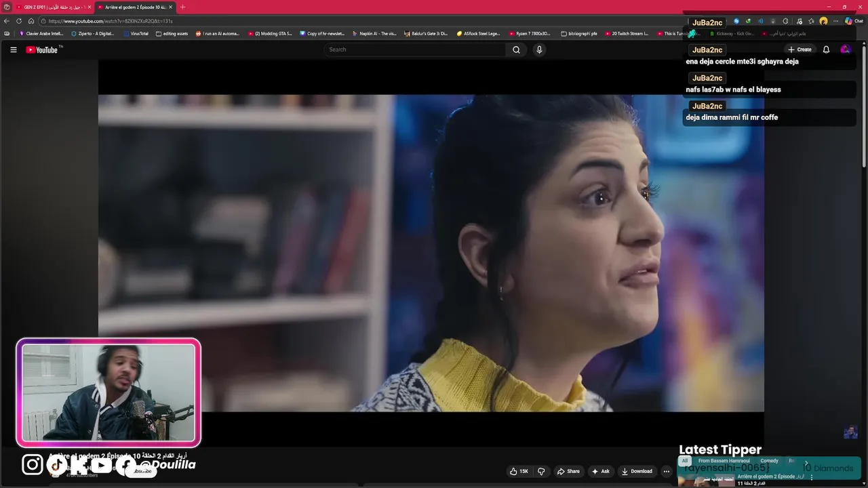Focus the YouTube Search field
The height and width of the screenshot is (488, 868).
[x=415, y=49]
